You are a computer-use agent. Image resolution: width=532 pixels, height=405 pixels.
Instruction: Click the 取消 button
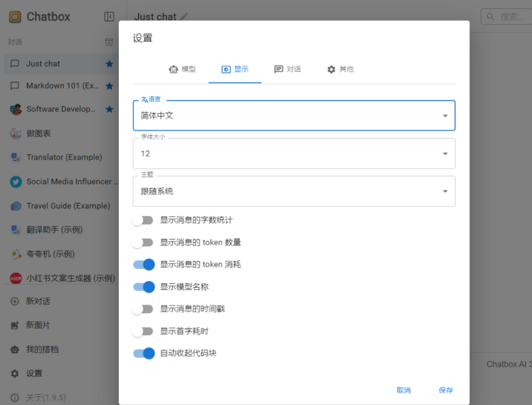pyautogui.click(x=404, y=391)
